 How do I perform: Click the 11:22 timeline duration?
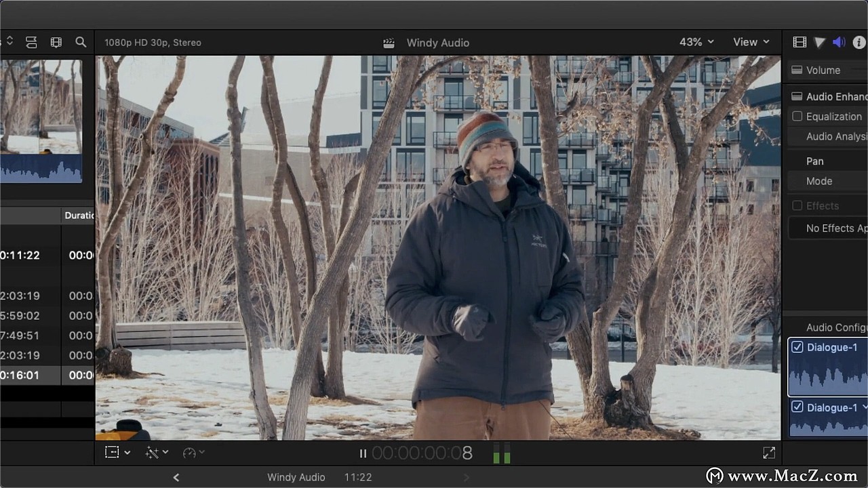358,477
